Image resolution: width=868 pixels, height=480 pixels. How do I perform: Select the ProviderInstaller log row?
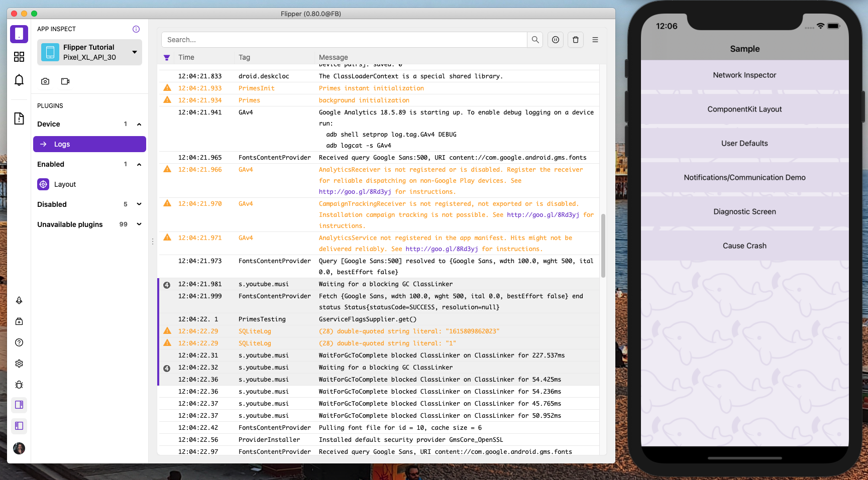click(x=379, y=440)
